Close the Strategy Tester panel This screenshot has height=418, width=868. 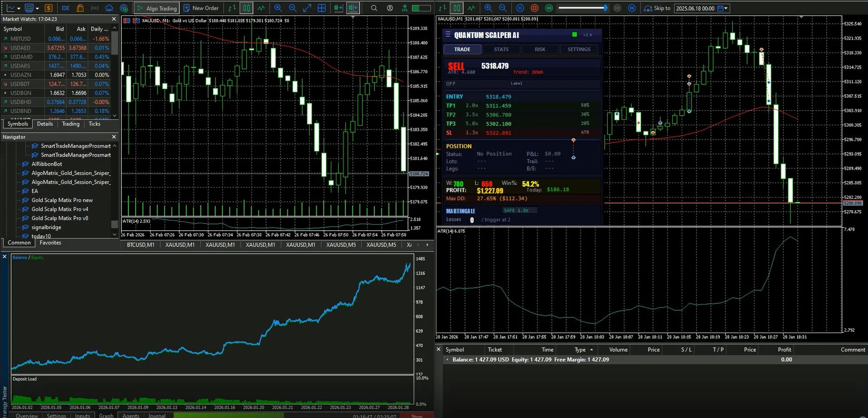click(5, 257)
